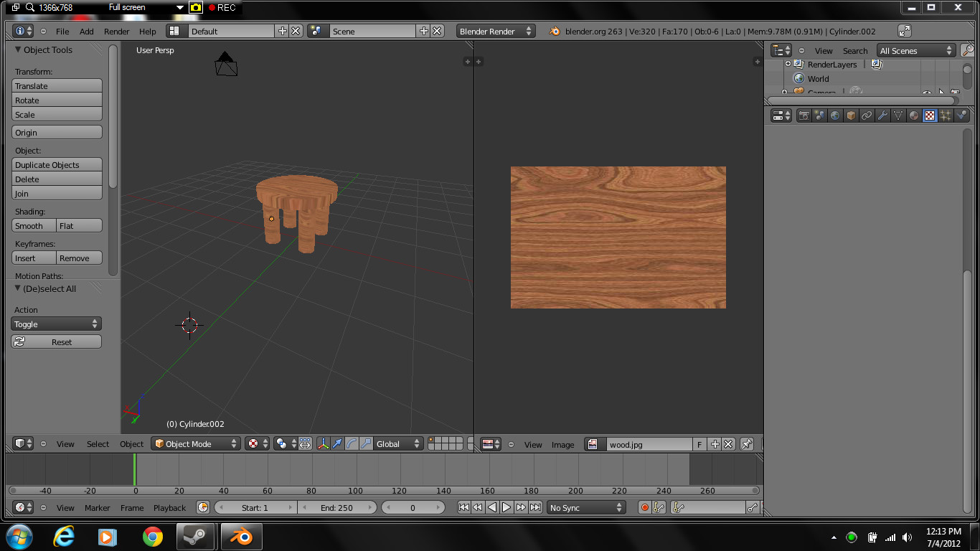The width and height of the screenshot is (980, 551).
Task: Open the Render properties camera tab
Action: coord(804,116)
